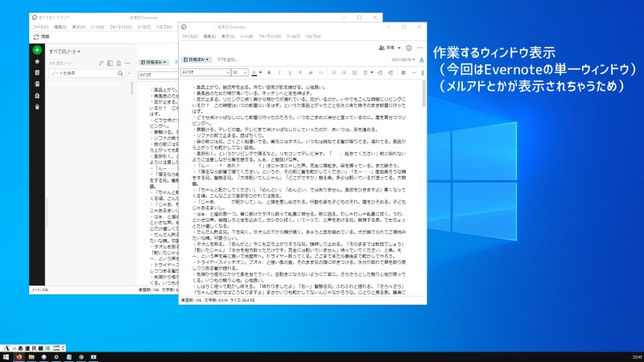
Task: Expand the font color dropdown arrow
Action: pos(260,72)
